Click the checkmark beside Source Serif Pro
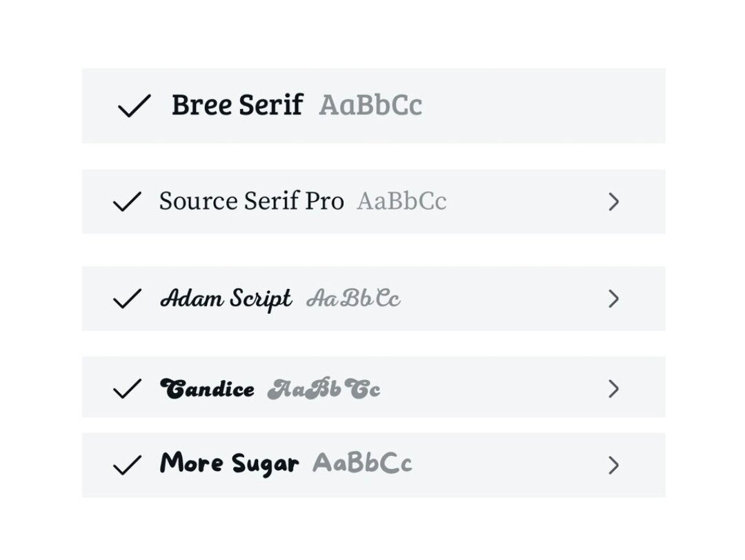 click(x=126, y=201)
